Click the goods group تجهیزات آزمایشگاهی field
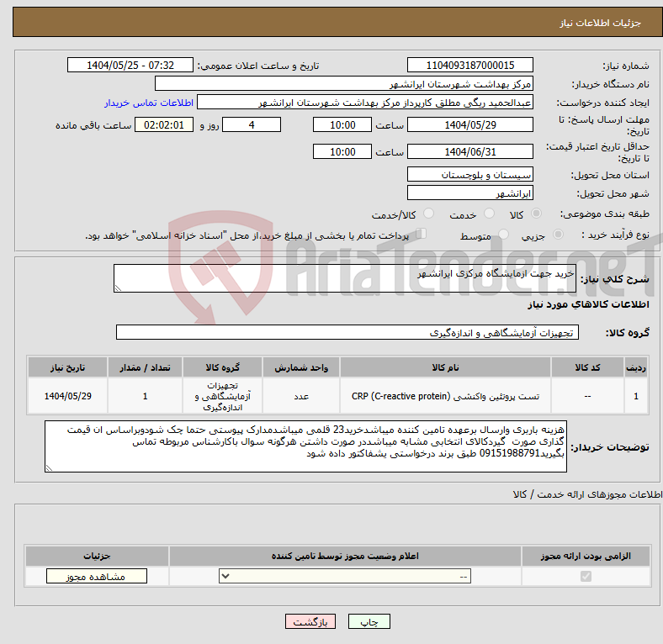Screen dimensions: 663x644 click(x=347, y=332)
